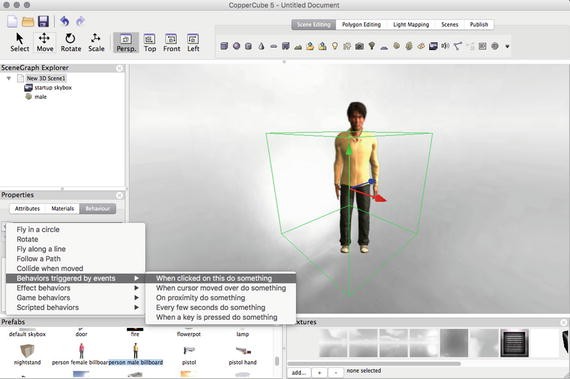This screenshot has width=570, height=379.
Task: Select the Rotate tool
Action: [71, 43]
